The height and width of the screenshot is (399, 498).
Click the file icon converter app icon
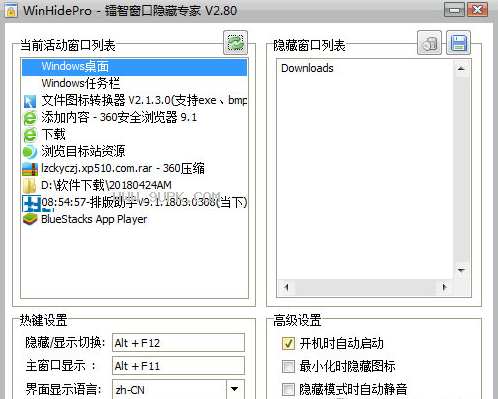coord(30,101)
